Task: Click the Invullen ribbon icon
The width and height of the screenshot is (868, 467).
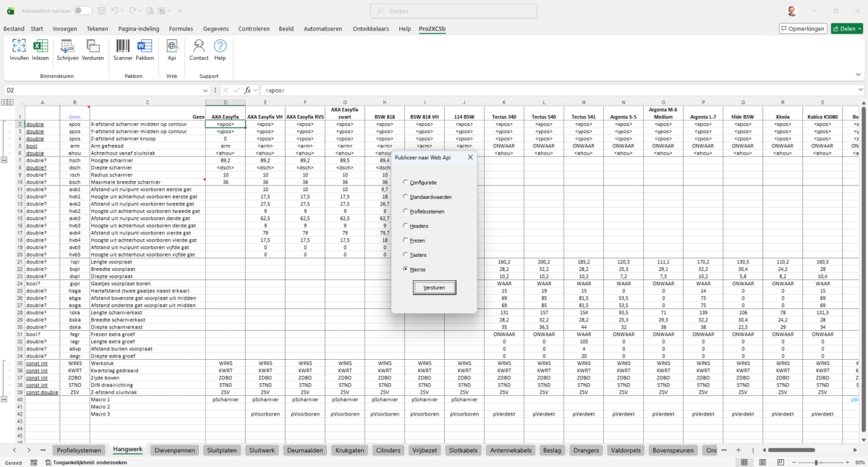Action: [x=20, y=49]
